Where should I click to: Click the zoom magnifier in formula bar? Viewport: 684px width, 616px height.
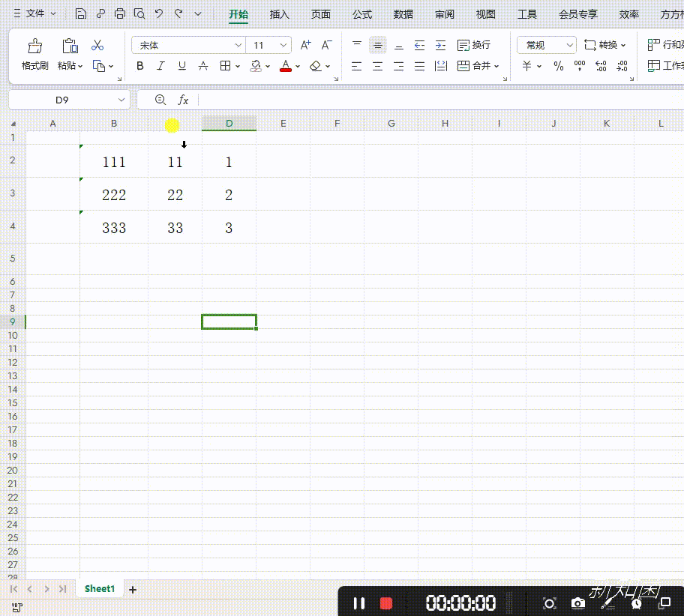(x=160, y=100)
